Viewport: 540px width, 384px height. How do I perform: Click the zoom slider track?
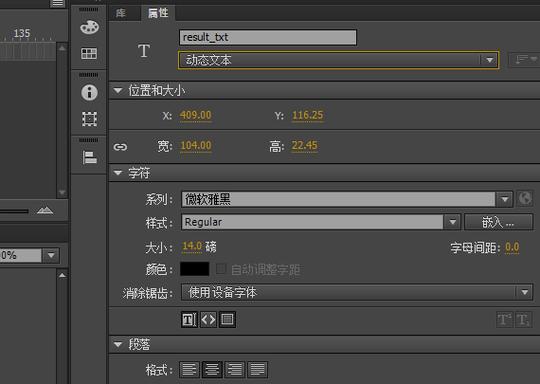(x=14, y=211)
